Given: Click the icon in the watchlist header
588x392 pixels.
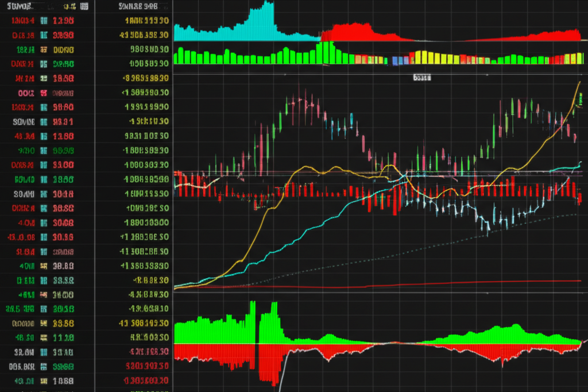Looking at the screenshot, I should 84,7.
